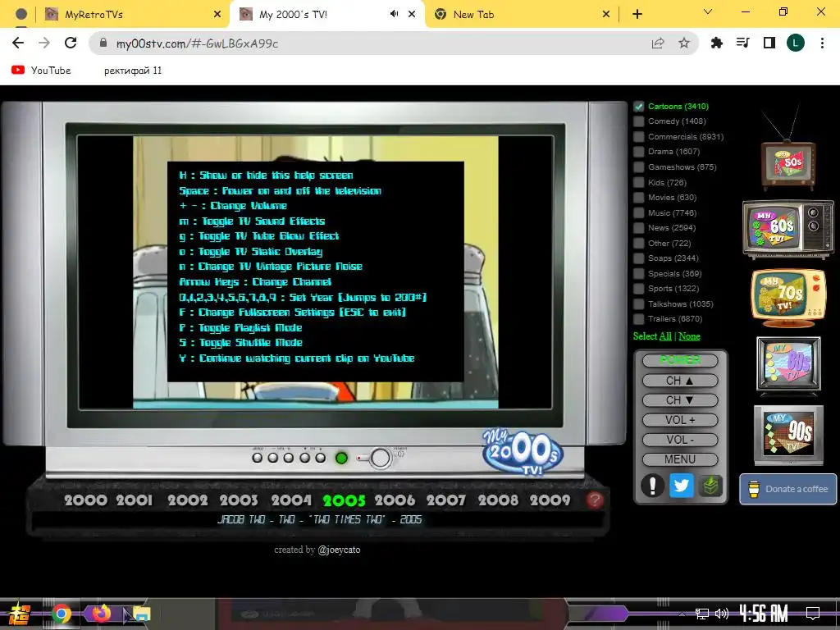Go back with the browser back arrow
The image size is (840, 630).
tap(18, 43)
